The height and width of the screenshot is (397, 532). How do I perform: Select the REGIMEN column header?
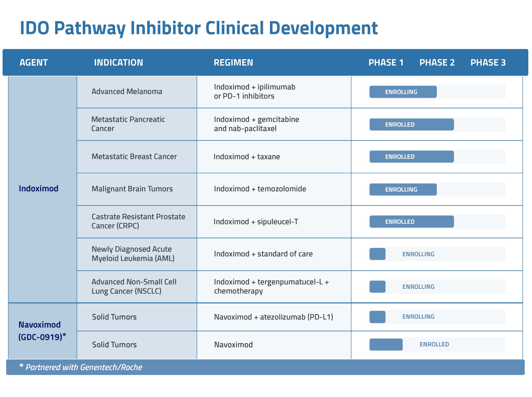pyautogui.click(x=233, y=62)
